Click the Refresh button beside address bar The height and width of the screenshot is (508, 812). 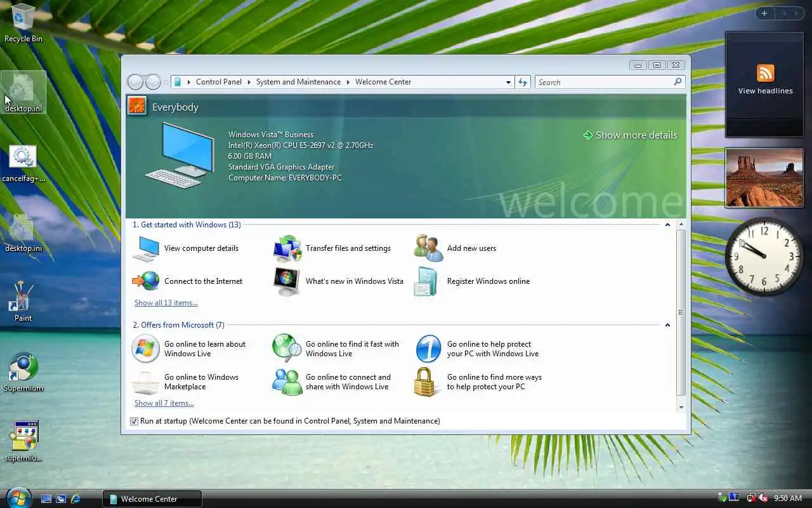[523, 82]
